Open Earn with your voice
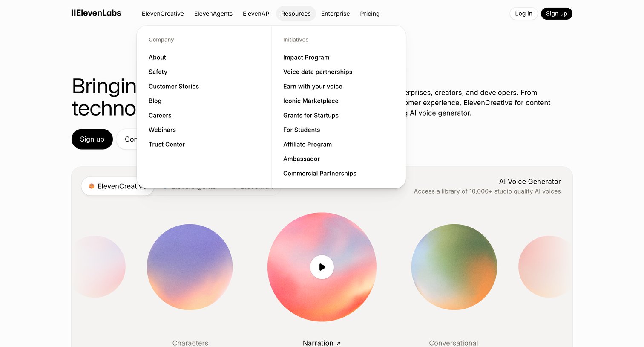This screenshot has height=347, width=644. [x=313, y=86]
